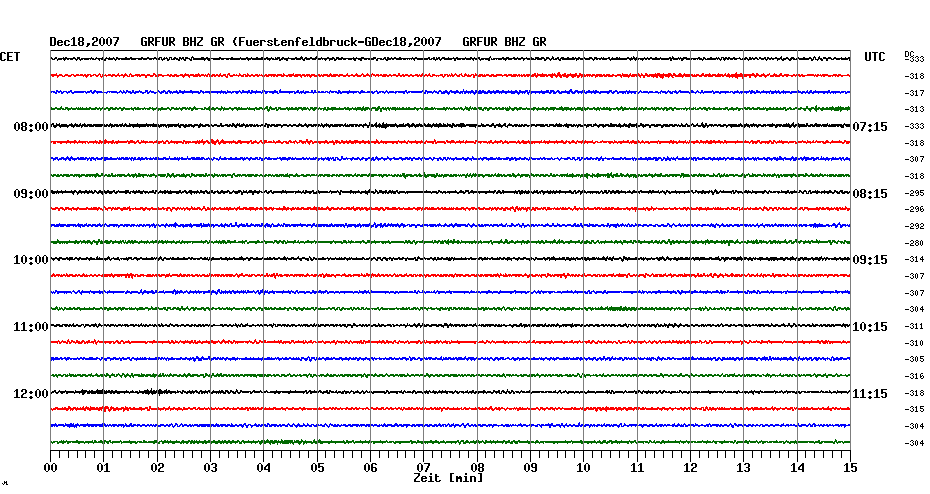Image resolution: width=930 pixels, height=494 pixels.
Task: Select minute tick label 00
Action: (x=50, y=468)
